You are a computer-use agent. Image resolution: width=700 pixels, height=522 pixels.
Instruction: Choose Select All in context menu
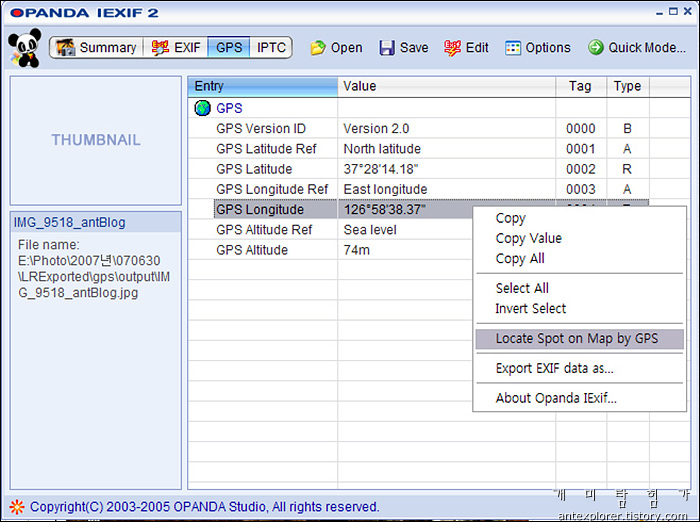(522, 288)
